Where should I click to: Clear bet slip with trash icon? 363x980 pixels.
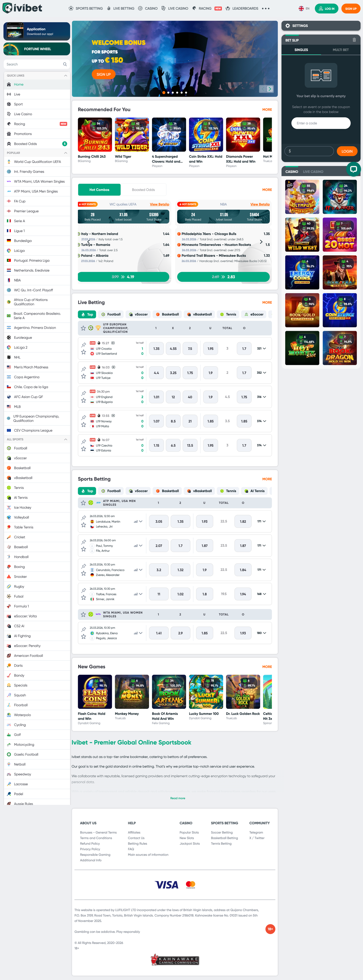coord(354,40)
